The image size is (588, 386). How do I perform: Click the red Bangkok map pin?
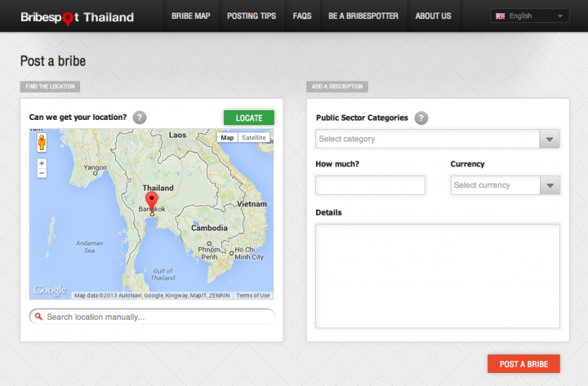coord(152,202)
